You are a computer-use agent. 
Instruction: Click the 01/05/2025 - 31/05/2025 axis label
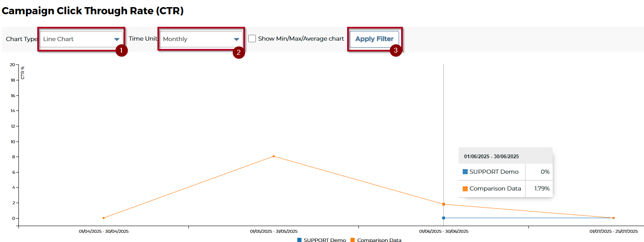tap(274, 231)
